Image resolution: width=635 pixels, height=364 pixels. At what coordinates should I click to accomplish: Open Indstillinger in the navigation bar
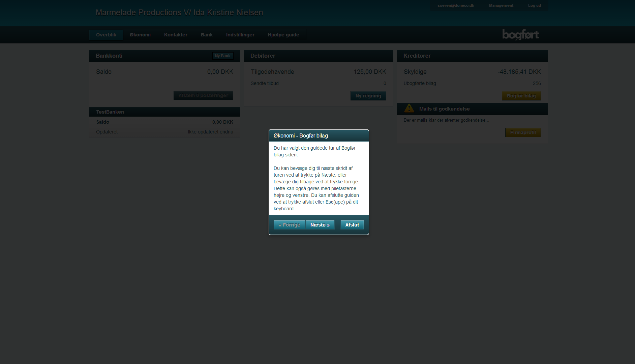240,35
